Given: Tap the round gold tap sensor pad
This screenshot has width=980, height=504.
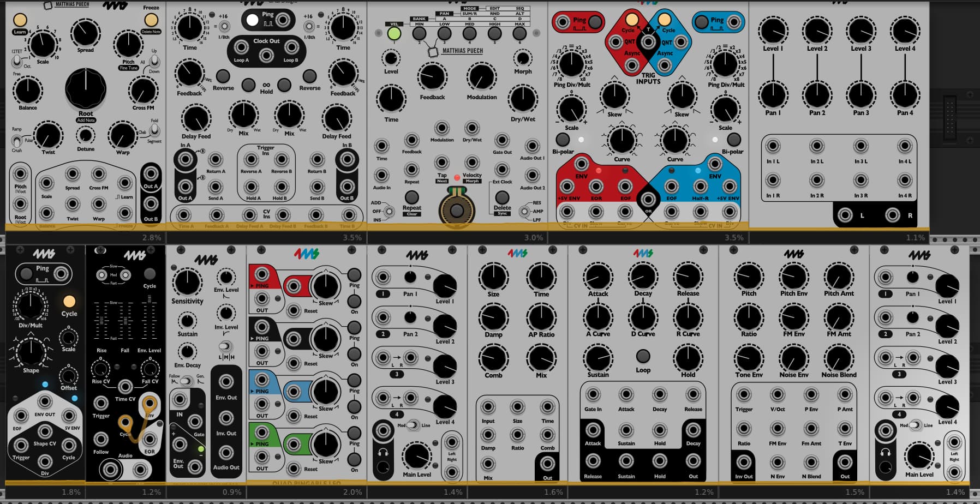Looking at the screenshot, I should pyautogui.click(x=457, y=210).
